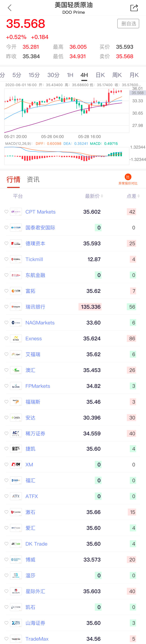The height and width of the screenshot is (644, 146).
Task: Switch to the 资讯 tab
Action: [x=33, y=179]
